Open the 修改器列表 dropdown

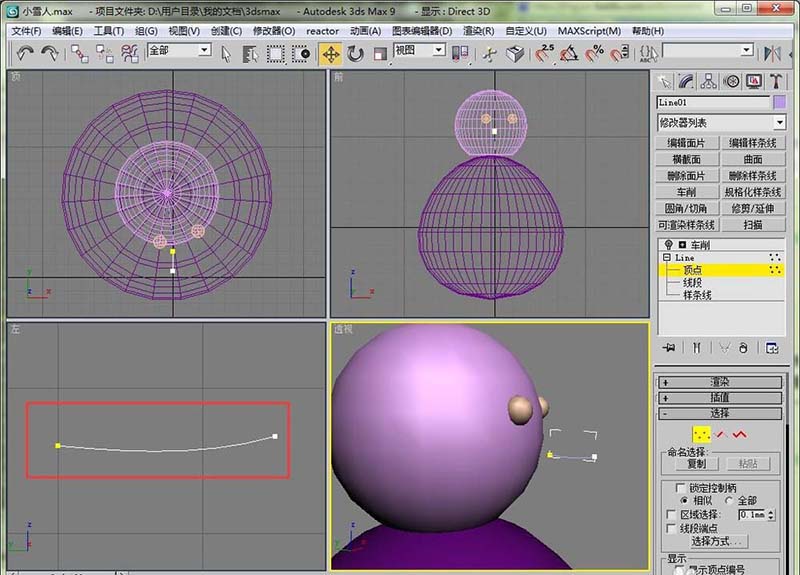(780, 122)
